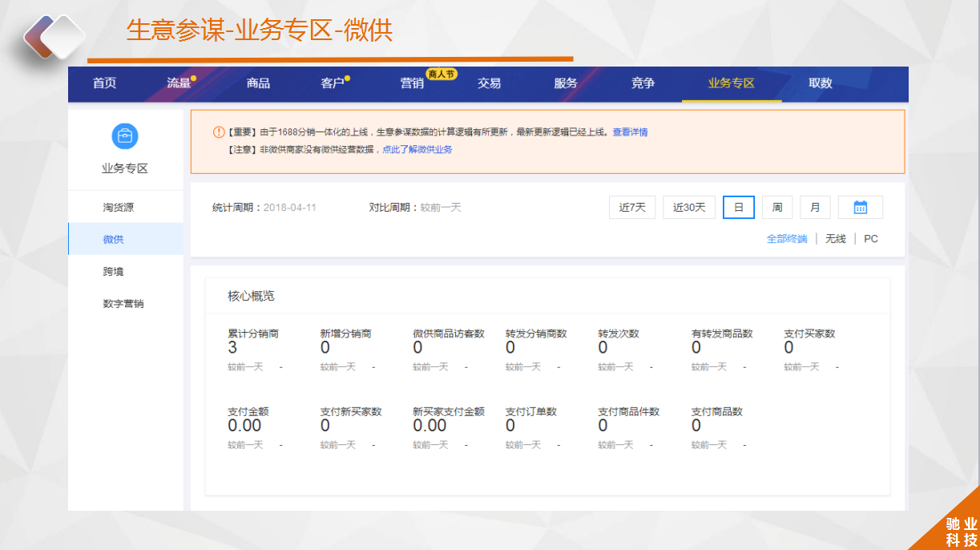Click the 新增分销商 metric label
Screen dimensions: 980x550
point(346,334)
